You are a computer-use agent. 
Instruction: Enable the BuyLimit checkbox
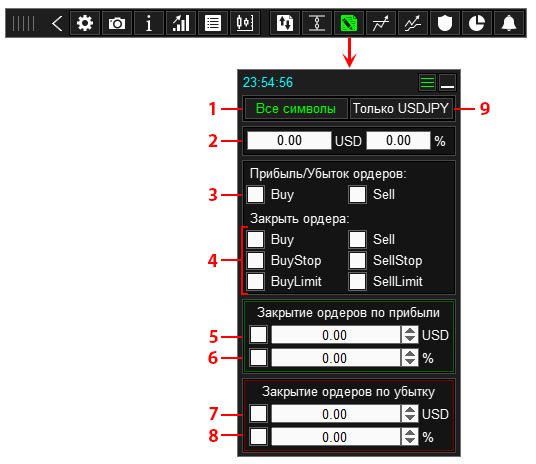[256, 281]
